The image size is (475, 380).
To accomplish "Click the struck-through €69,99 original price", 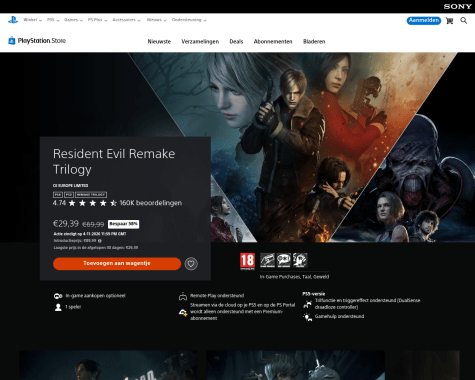I will pos(93,224).
